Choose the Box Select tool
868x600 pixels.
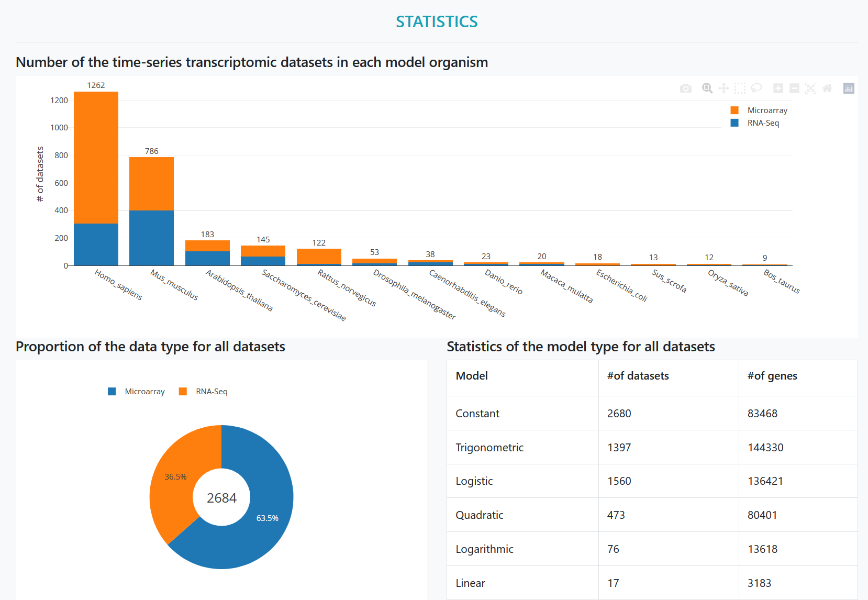(740, 88)
